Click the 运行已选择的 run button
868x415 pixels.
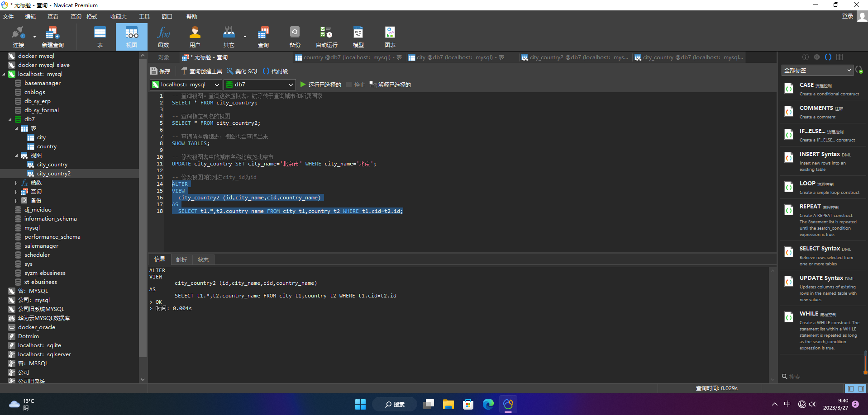pos(320,85)
